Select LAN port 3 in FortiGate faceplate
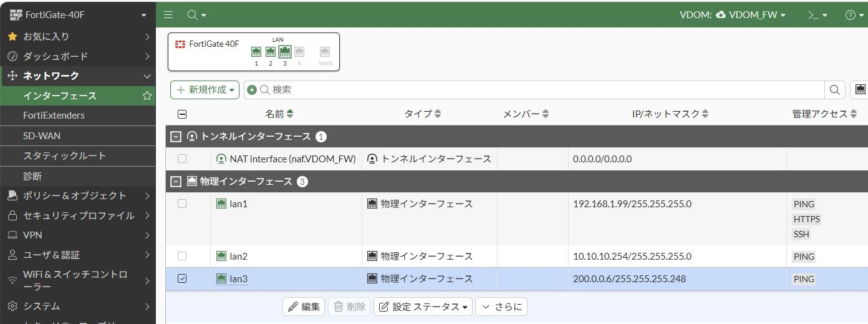The image size is (868, 324). (x=285, y=52)
